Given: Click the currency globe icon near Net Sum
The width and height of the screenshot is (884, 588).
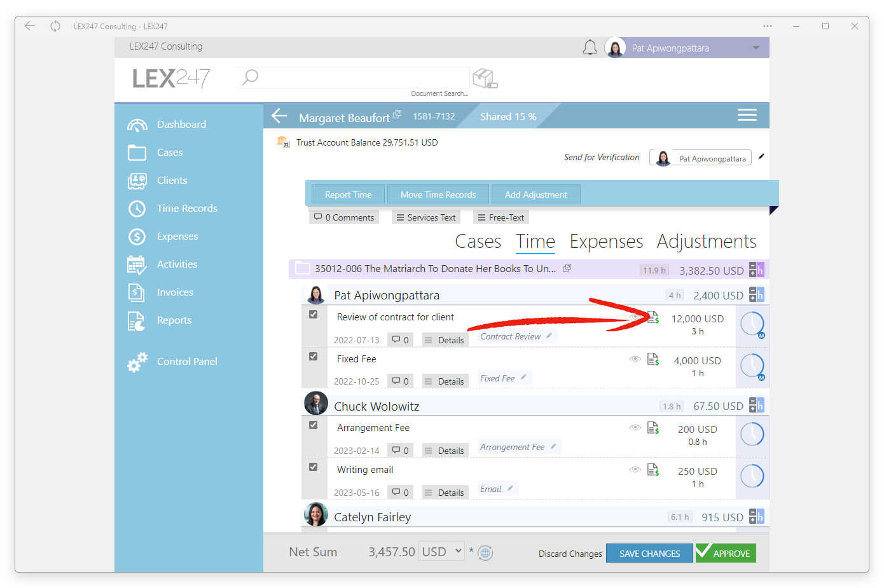Looking at the screenshot, I should pos(485,553).
